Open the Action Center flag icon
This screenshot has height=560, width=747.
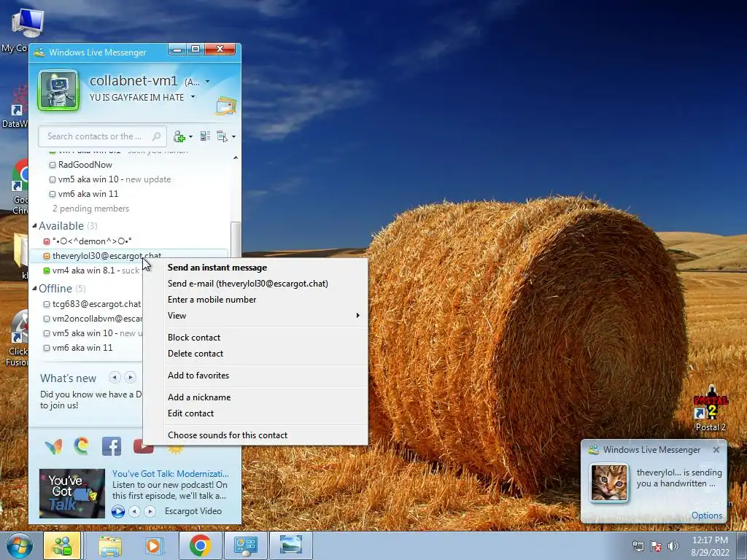coord(656,546)
